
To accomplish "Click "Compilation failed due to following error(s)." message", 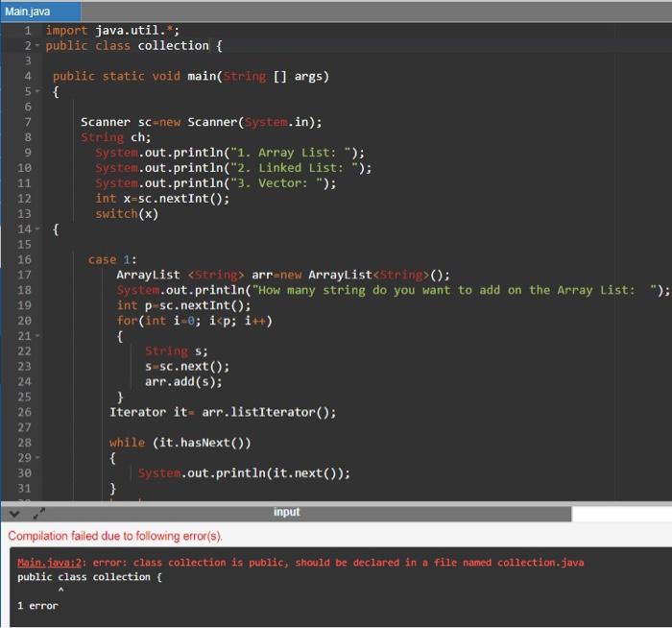I will pyautogui.click(x=115, y=536).
